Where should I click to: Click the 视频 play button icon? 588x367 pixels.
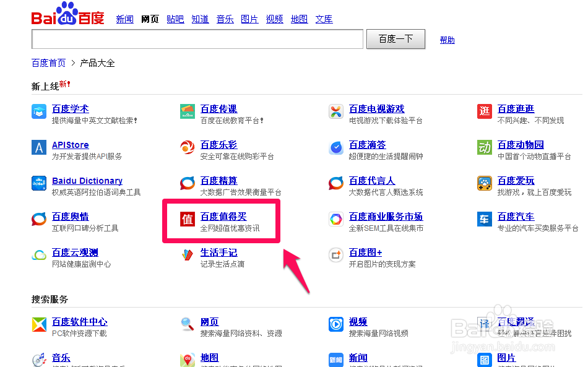tap(336, 324)
